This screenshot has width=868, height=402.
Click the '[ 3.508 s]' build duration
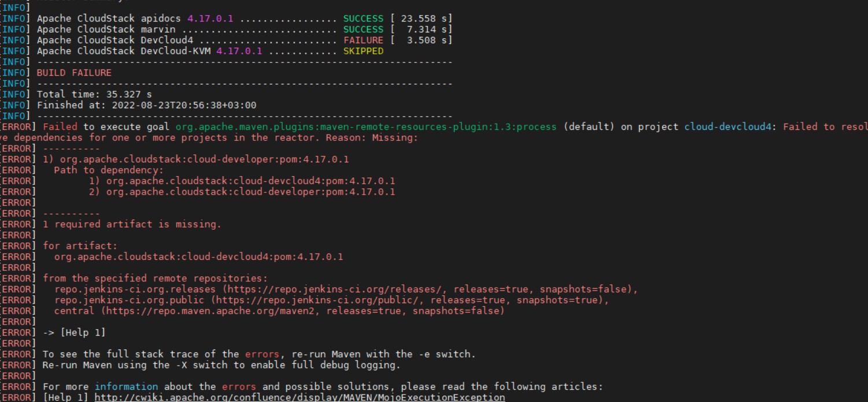pos(421,40)
